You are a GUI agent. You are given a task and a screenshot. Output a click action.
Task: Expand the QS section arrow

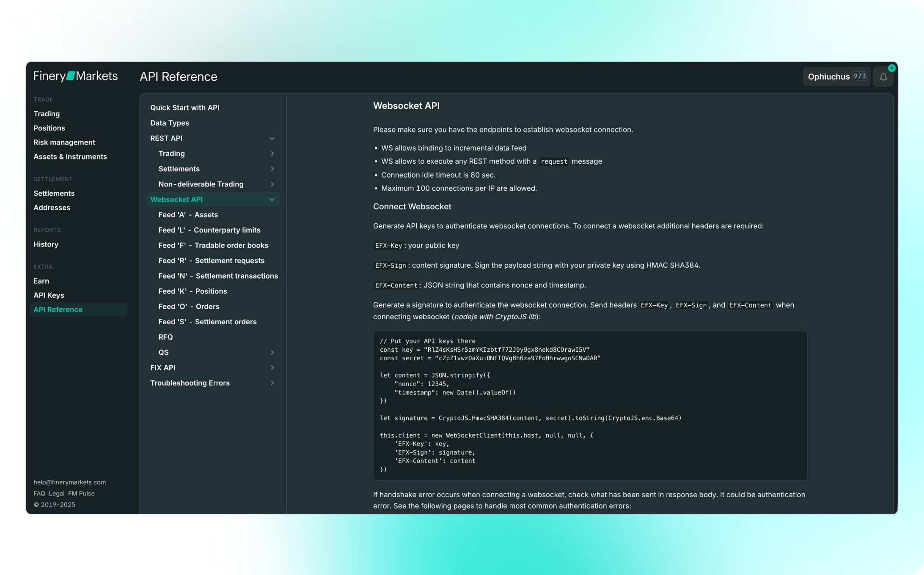point(272,352)
